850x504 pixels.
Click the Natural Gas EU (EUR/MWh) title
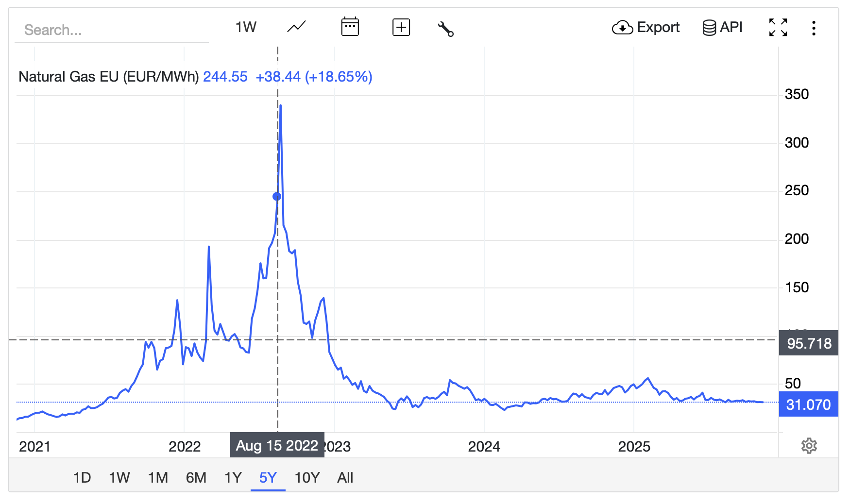[109, 77]
